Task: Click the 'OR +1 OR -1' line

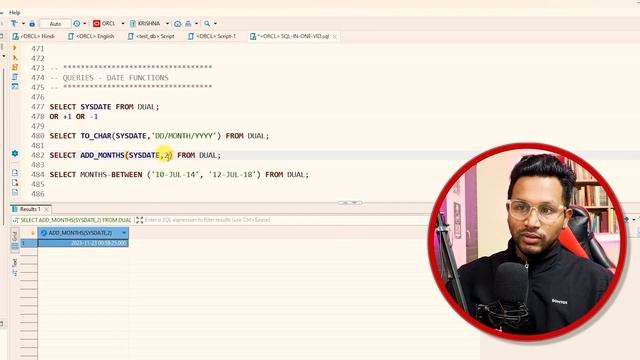Action: (74, 117)
